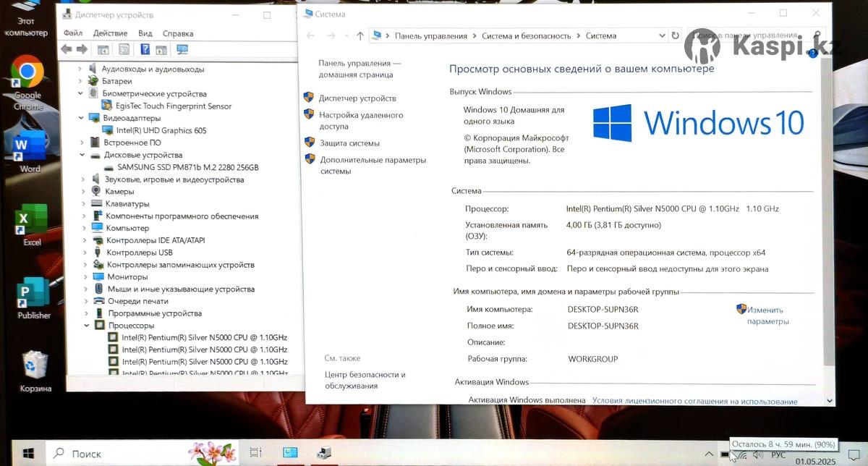Select SAMSUNG SSD PM871b M.2 2280 256GB
The width and height of the screenshot is (868, 466).
pyautogui.click(x=188, y=167)
